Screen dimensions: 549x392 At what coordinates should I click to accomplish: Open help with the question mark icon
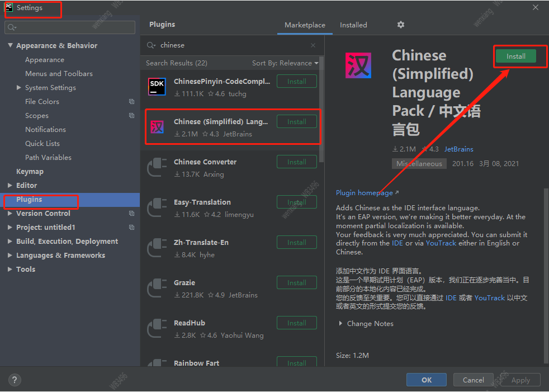pyautogui.click(x=15, y=380)
